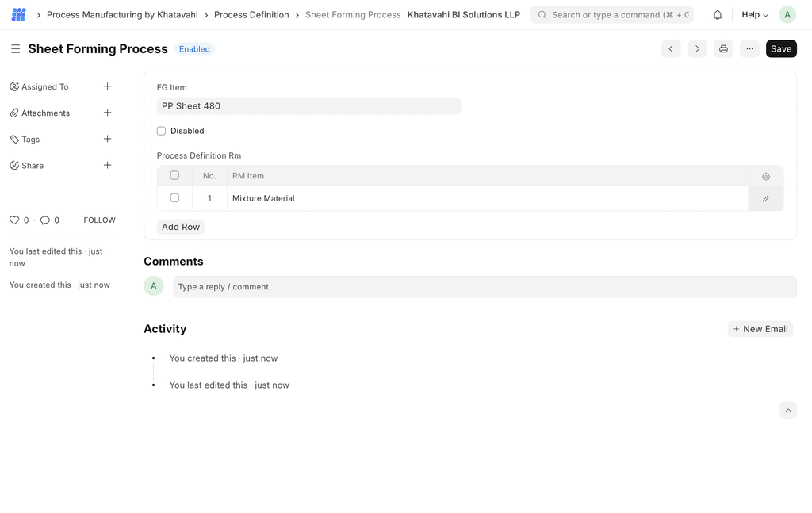Screen dimensions: 812x513
Task: Enable the Disabled checkbox
Action: click(x=162, y=131)
